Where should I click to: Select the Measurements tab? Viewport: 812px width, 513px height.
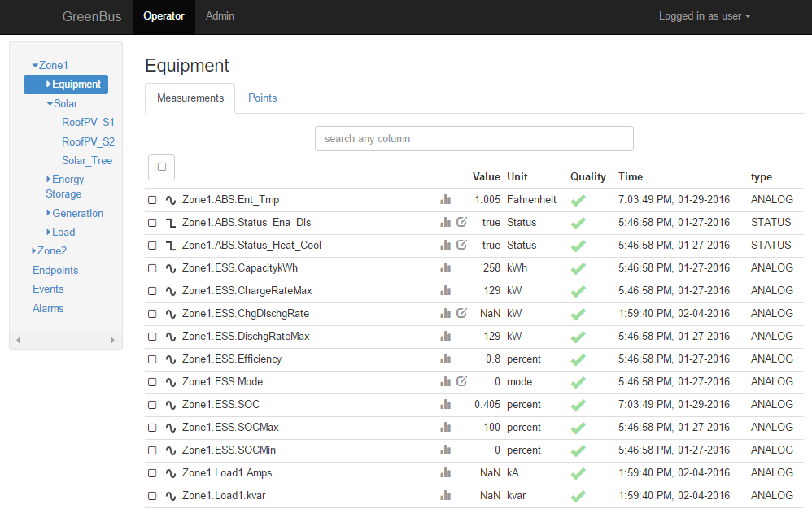tap(190, 98)
